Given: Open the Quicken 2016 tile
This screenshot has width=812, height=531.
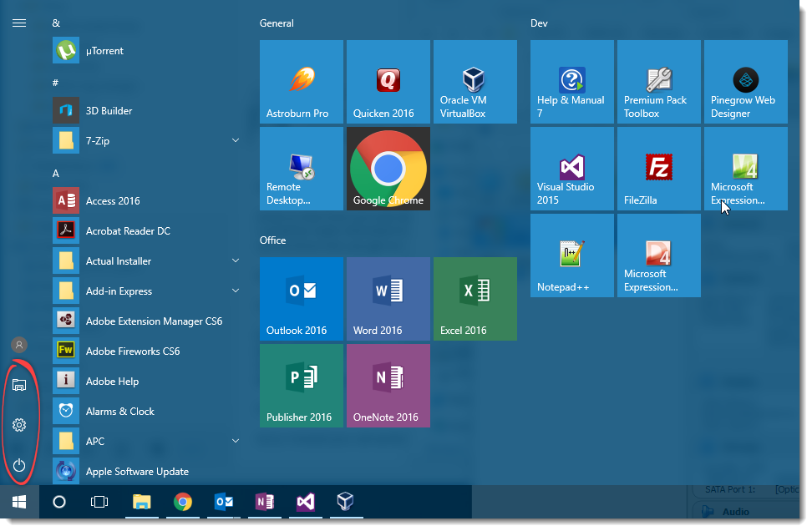Looking at the screenshot, I should tap(388, 81).
